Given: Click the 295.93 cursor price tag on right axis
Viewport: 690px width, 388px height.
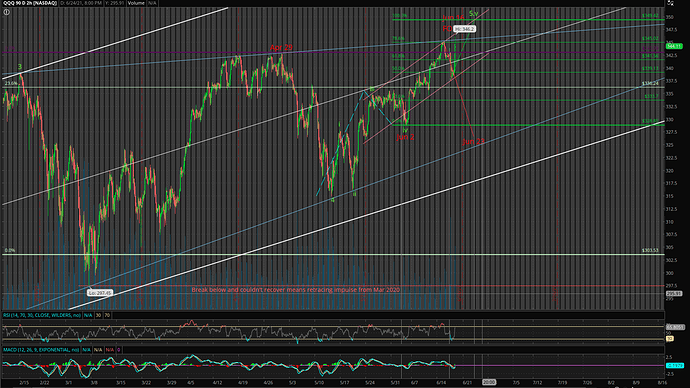Looking at the screenshot, I should point(674,293).
